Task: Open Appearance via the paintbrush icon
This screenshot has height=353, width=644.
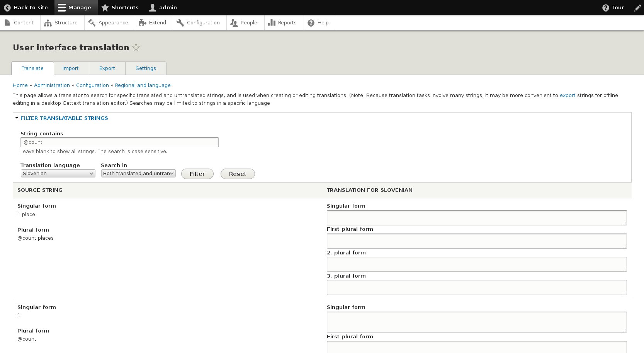Action: (92, 22)
